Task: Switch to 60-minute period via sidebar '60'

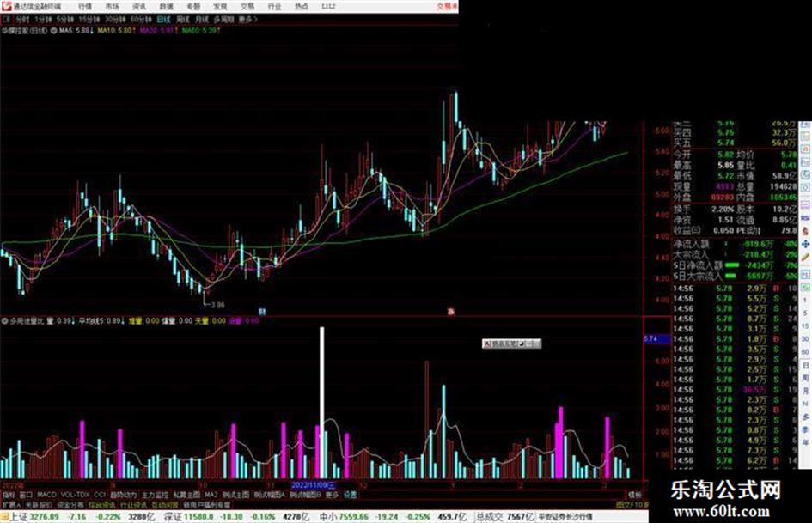Action: coord(805,352)
